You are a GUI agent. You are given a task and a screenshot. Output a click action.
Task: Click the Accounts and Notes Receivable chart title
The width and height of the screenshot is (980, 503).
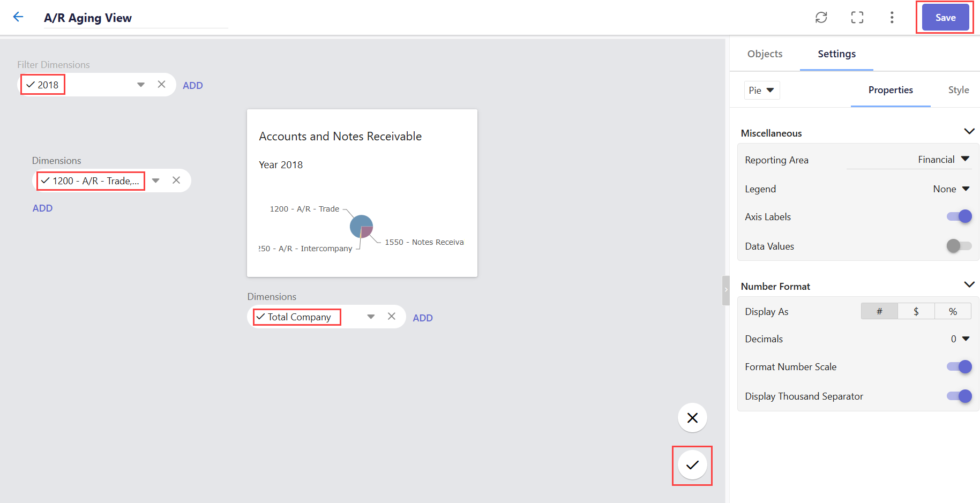click(x=340, y=137)
